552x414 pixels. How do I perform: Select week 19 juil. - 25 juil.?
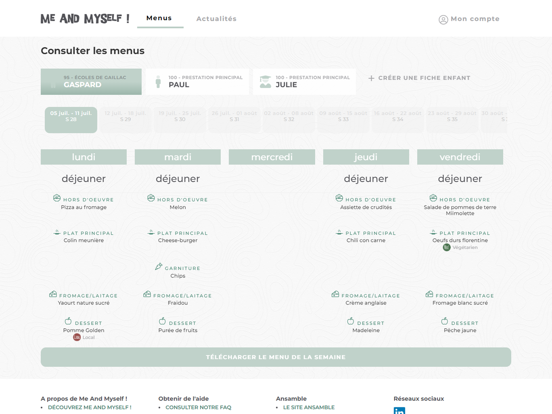click(180, 120)
